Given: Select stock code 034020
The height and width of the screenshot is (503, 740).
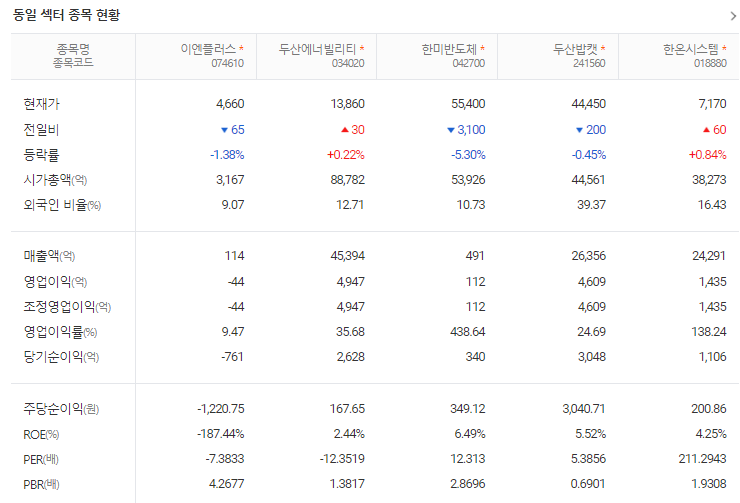Looking at the screenshot, I should 348,63.
